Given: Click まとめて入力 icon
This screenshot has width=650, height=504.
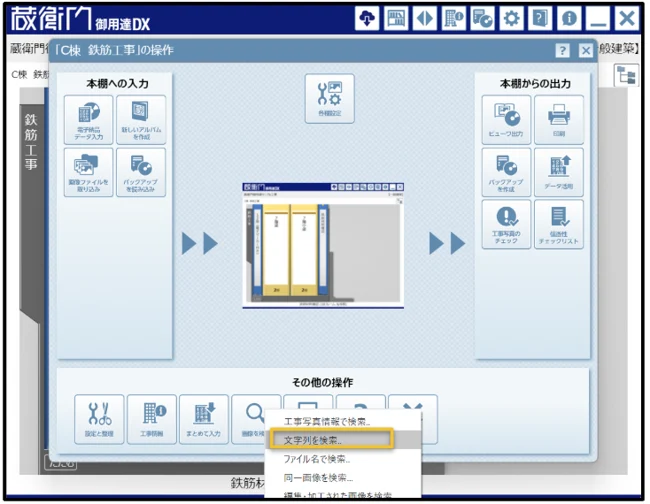Looking at the screenshot, I should [204, 418].
